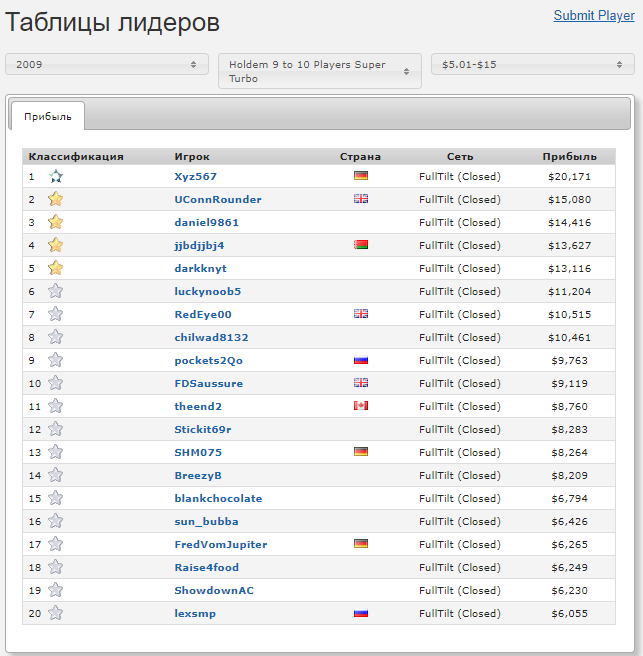
Task: Toggle favorite star for daniel9861
Action: click(x=56, y=222)
